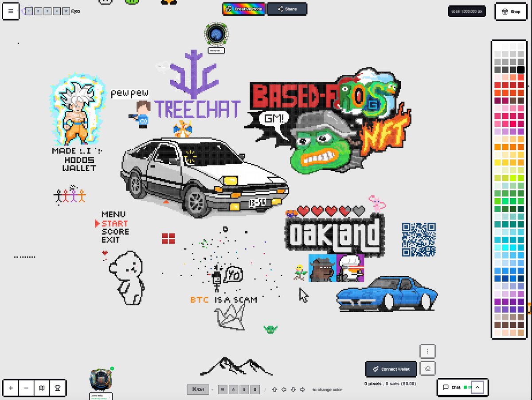Click the A key hint
This screenshot has width=532, height=400.
(x=234, y=389)
